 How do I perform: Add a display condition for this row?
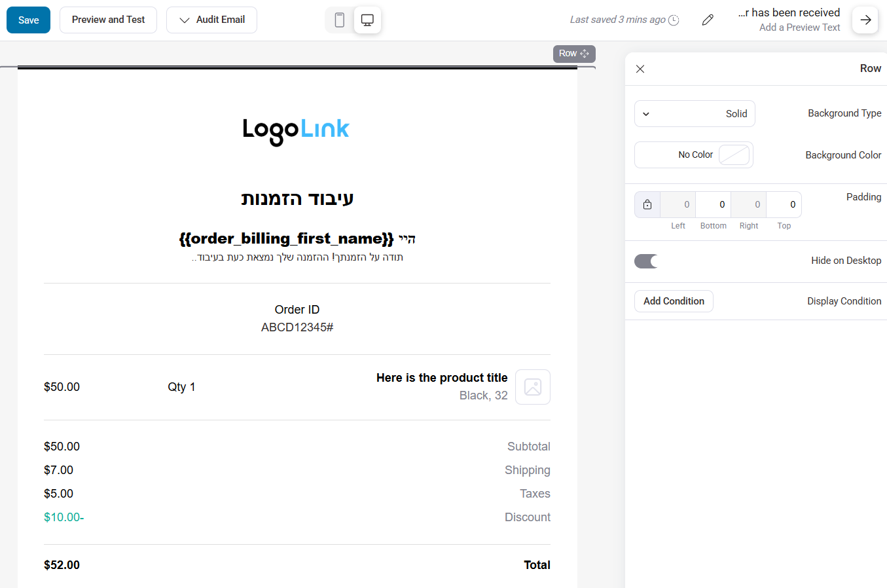[x=674, y=301]
